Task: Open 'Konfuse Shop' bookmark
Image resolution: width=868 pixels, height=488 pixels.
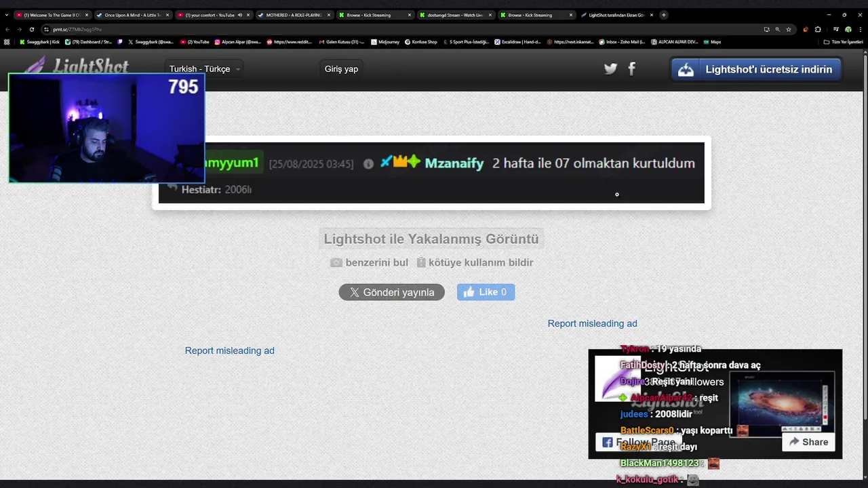Action: (x=421, y=42)
